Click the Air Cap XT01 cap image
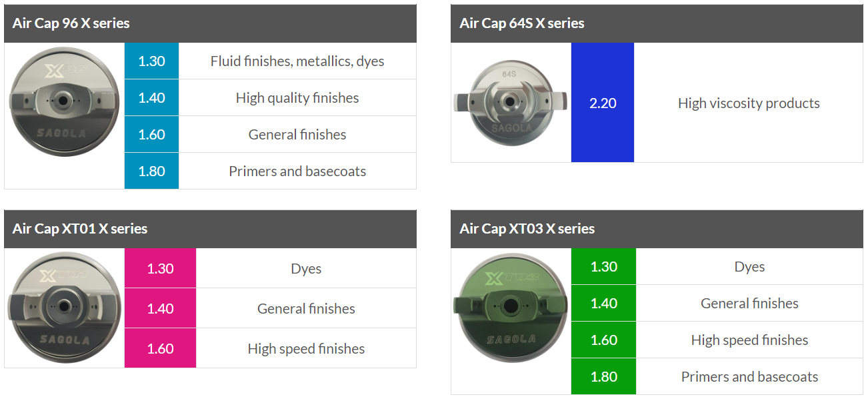The height and width of the screenshot is (399, 868). tap(64, 307)
